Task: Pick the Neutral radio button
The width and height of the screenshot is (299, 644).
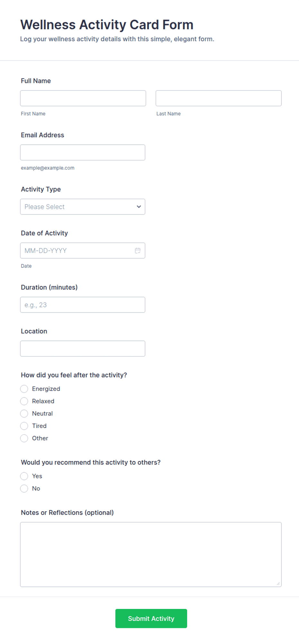Action: (24, 413)
